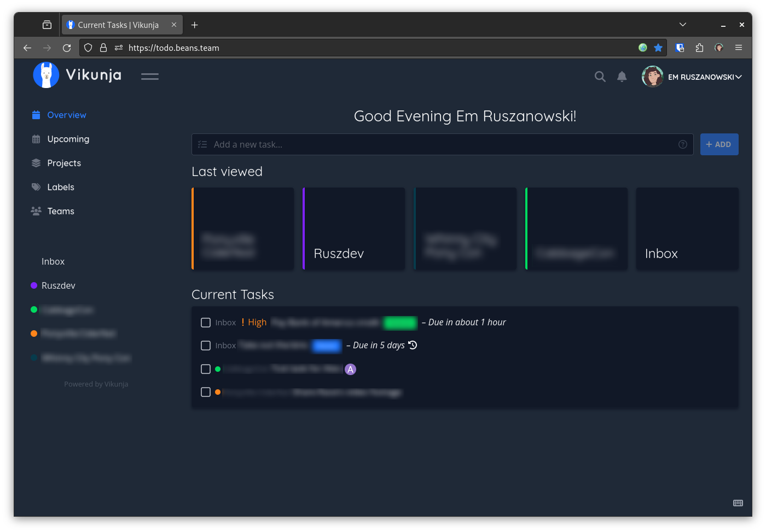
Task: Open the extensions puzzle icon
Action: tap(699, 48)
